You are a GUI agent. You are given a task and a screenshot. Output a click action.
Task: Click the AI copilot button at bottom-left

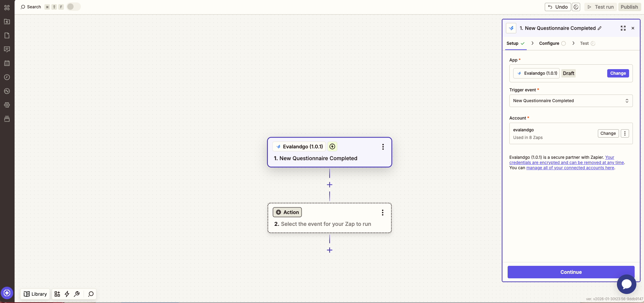7,293
